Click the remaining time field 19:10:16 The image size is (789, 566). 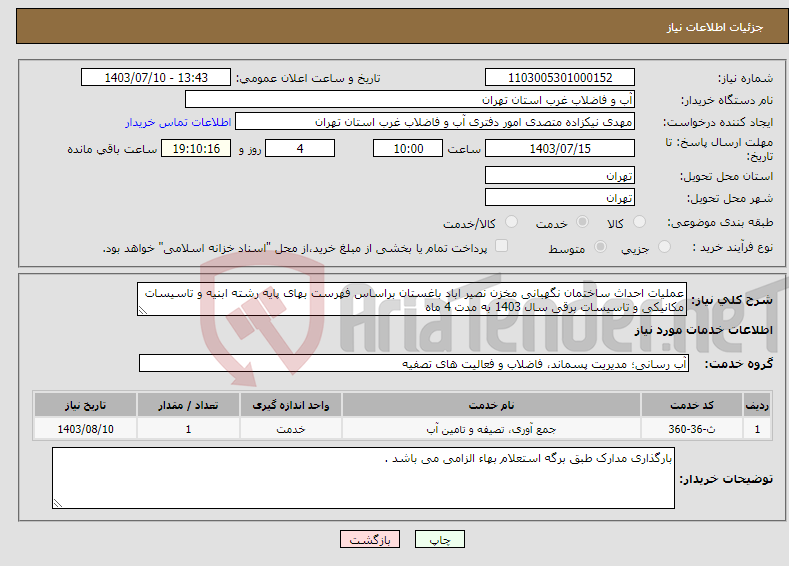196,148
